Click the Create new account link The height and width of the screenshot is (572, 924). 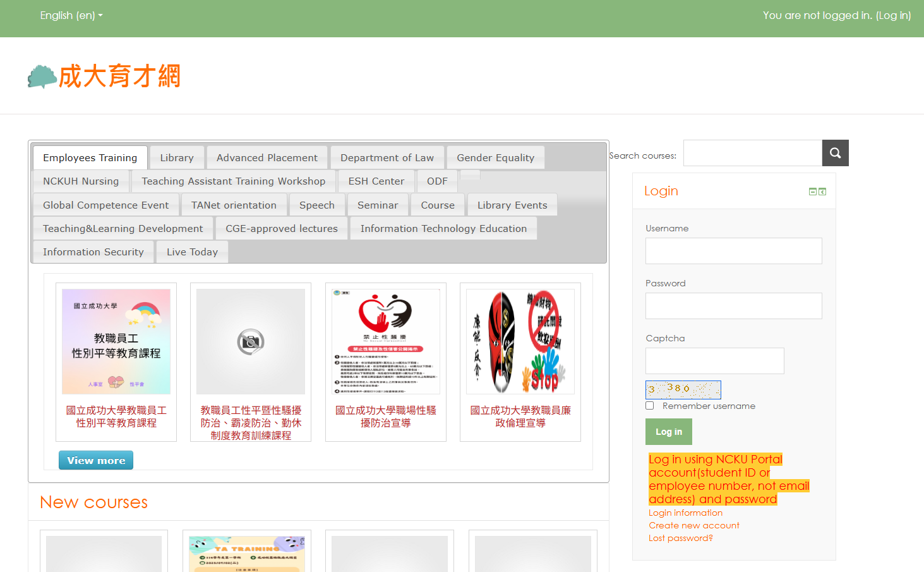pyautogui.click(x=693, y=525)
